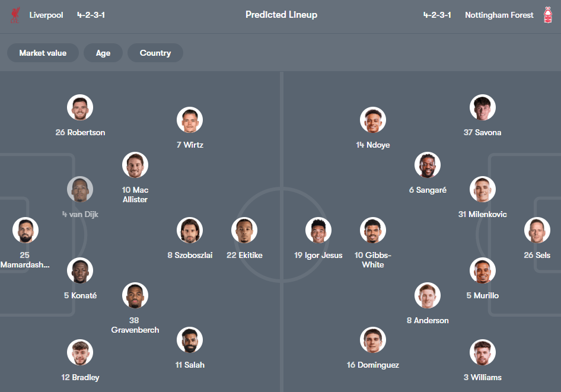Select goalkeeper Mamardashvili's player photo
Viewport: 561px width, 392px height.
coord(26,230)
